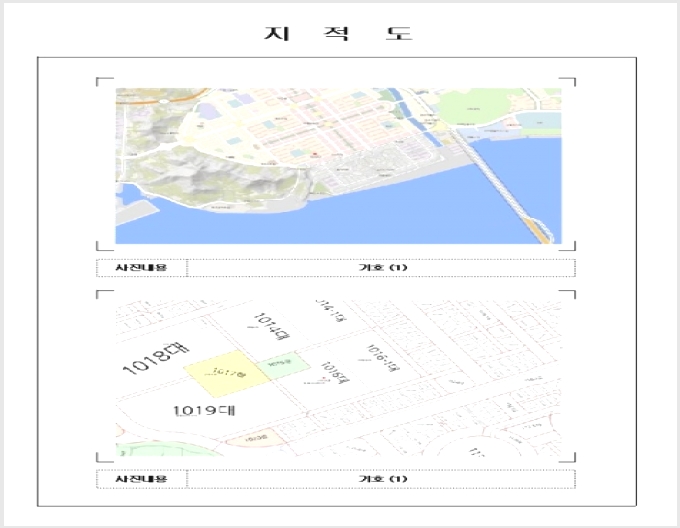Open the colored area map image
Screen dimensions: 680x528
(338, 166)
